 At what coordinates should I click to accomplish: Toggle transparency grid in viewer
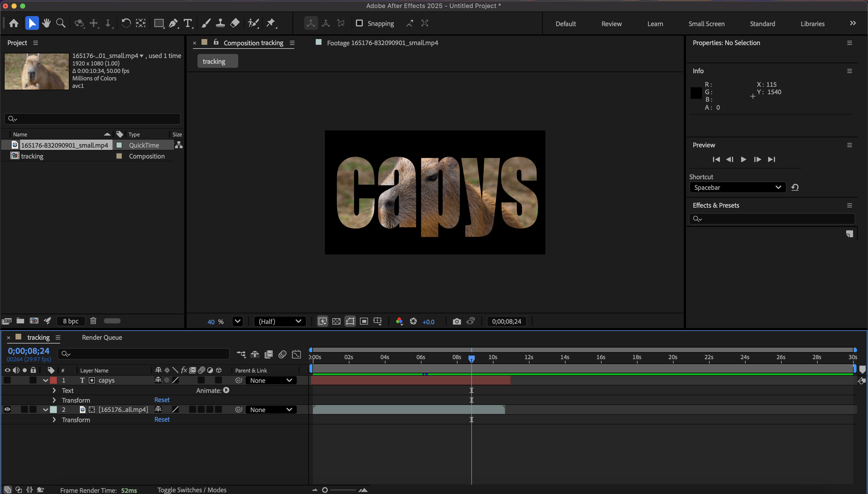[336, 321]
